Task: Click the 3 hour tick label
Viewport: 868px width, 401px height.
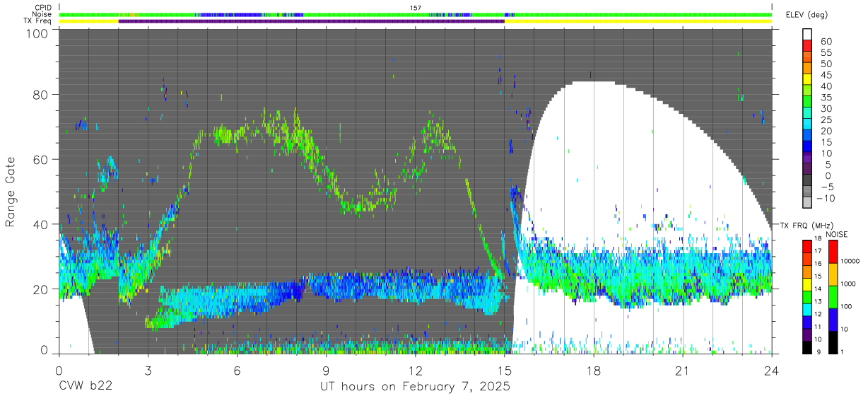Action: [x=148, y=371]
